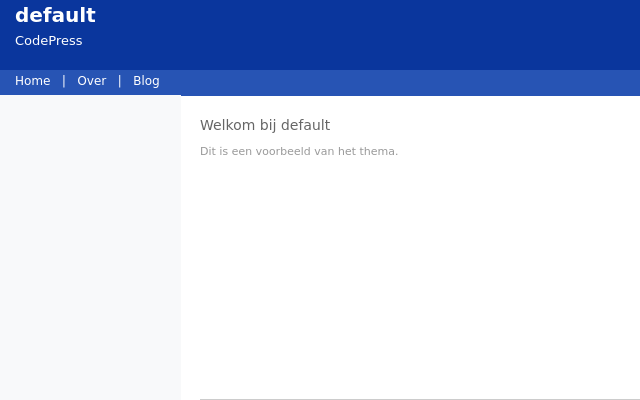640x400 pixels.
Task: Click the separator between Over and Blog
Action: tap(120, 81)
